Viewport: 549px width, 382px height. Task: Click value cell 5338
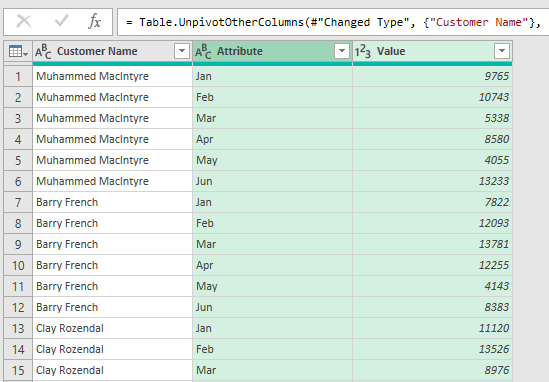pos(432,118)
